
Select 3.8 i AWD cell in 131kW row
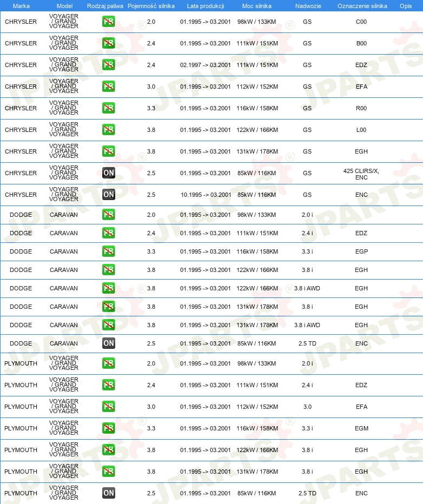307,324
